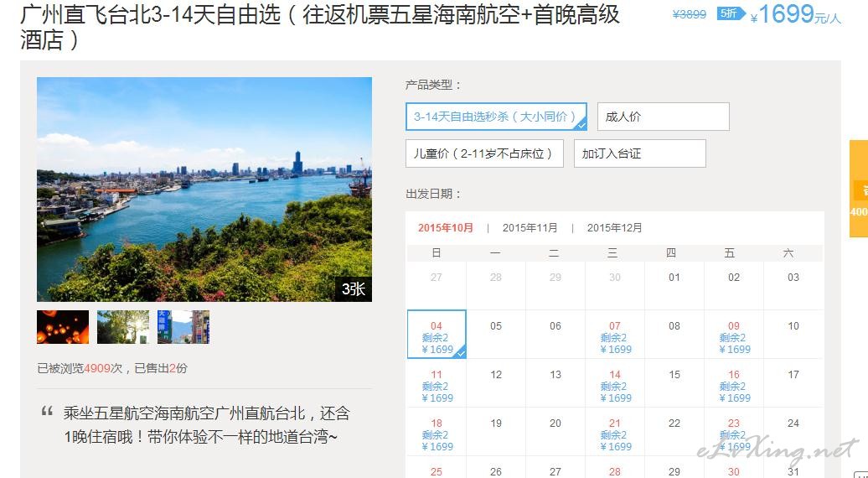View the sky lanterns thumbnail
Viewport: 868px width, 478px height.
tap(63, 327)
